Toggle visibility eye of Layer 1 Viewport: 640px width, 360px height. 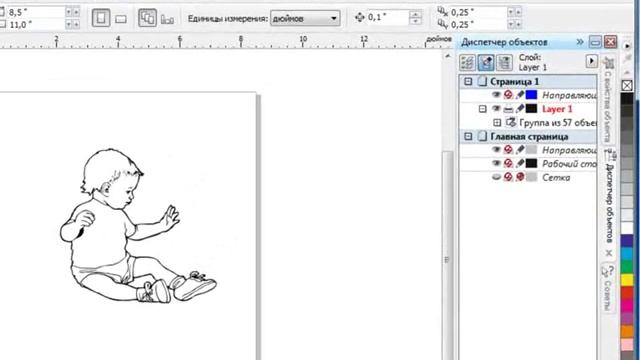(x=496, y=109)
